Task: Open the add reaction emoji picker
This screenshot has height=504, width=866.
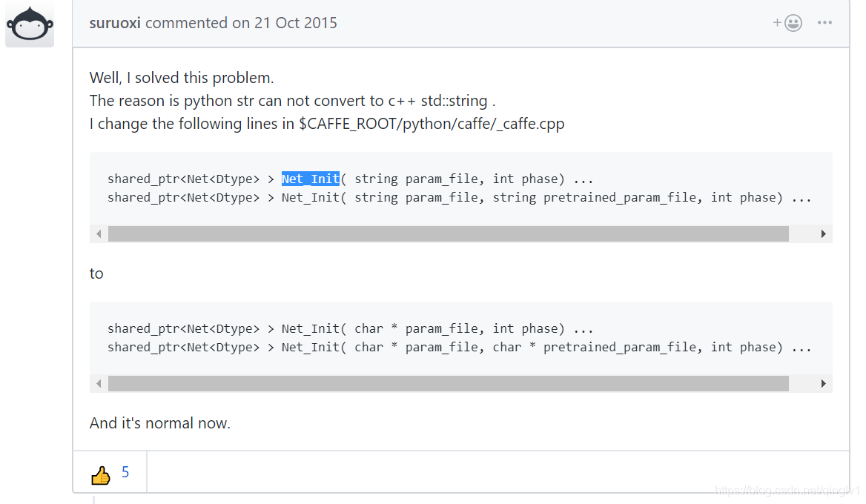Action: coord(787,23)
